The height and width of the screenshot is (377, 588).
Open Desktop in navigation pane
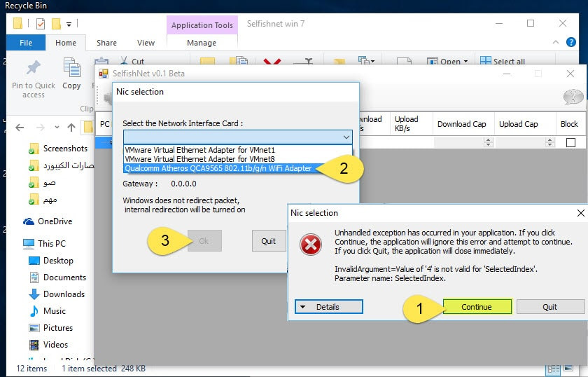(x=51, y=261)
